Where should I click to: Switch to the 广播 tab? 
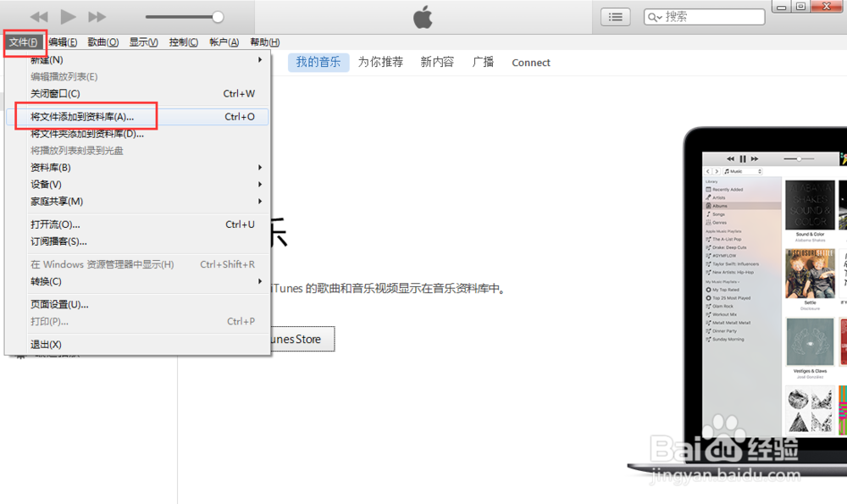(483, 62)
